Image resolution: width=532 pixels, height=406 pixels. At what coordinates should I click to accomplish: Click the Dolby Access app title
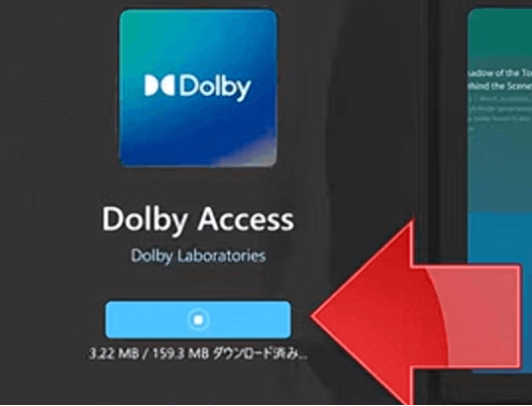pos(198,220)
